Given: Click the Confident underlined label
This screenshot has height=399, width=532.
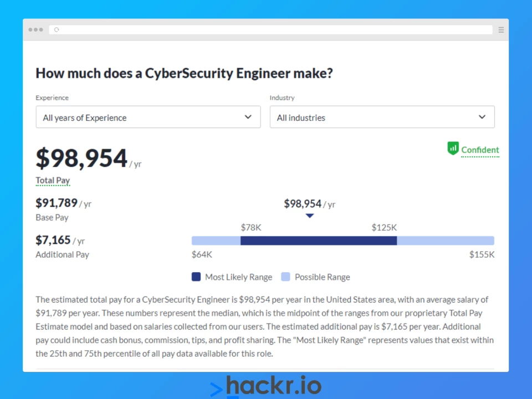Looking at the screenshot, I should 480,150.
